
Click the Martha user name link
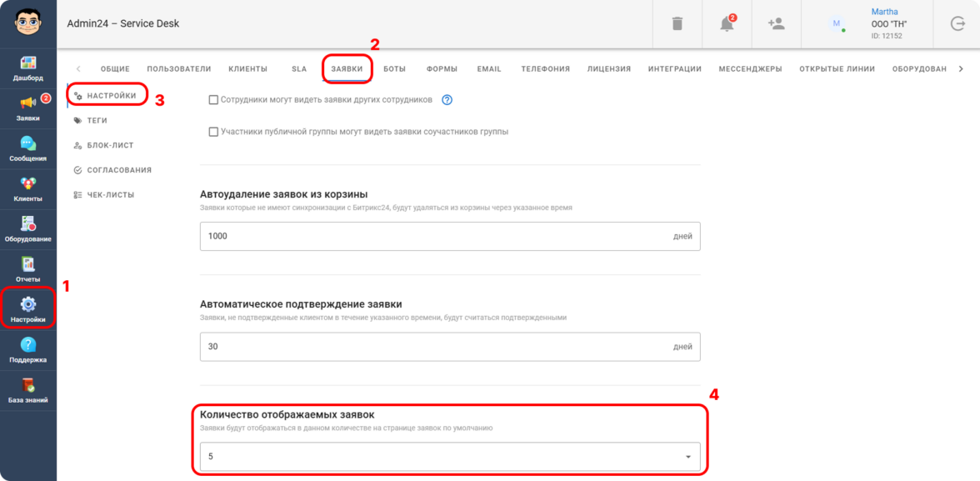pyautogui.click(x=883, y=12)
